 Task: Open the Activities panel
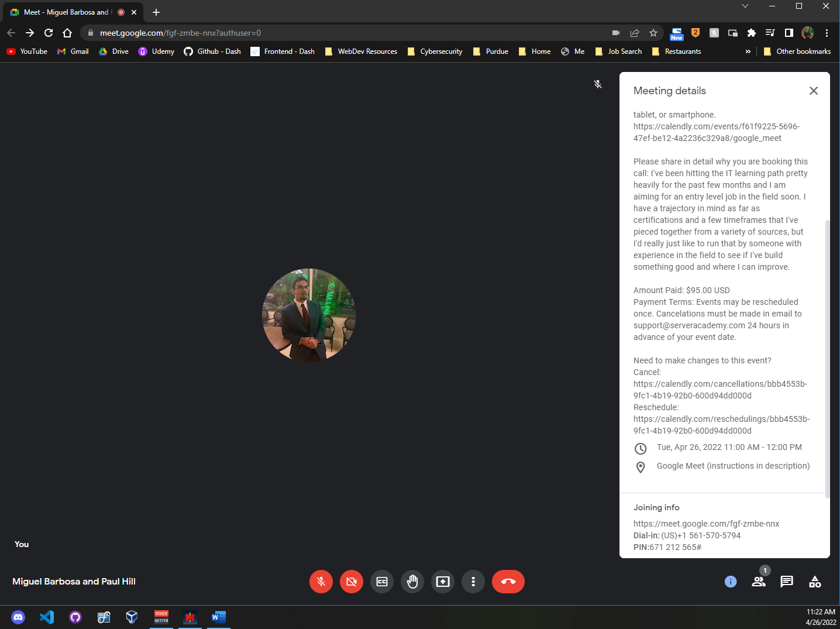(815, 582)
